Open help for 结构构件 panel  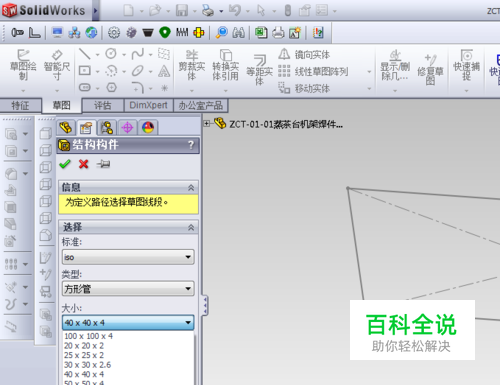pos(191,145)
